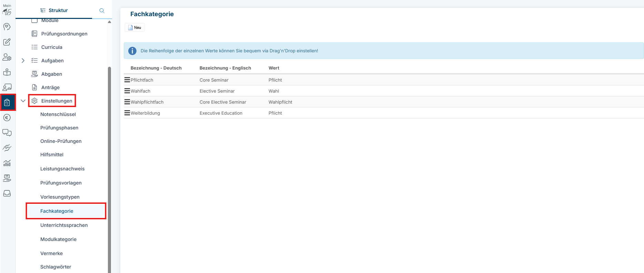Collapse the Einstellungen section chevron
Viewport: 644px width, 273px height.
click(23, 101)
